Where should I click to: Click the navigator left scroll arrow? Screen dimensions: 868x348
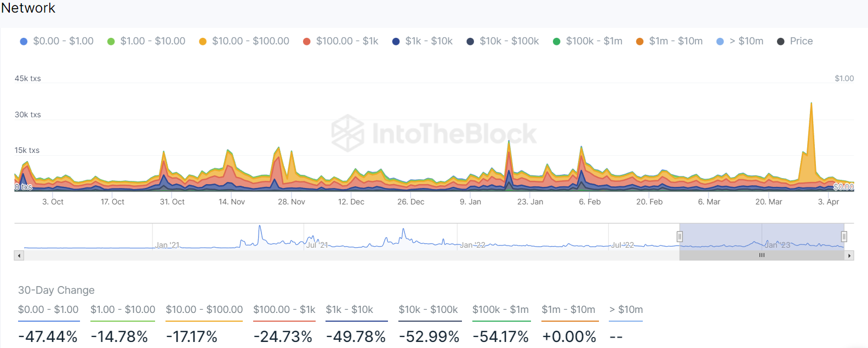[x=19, y=255]
